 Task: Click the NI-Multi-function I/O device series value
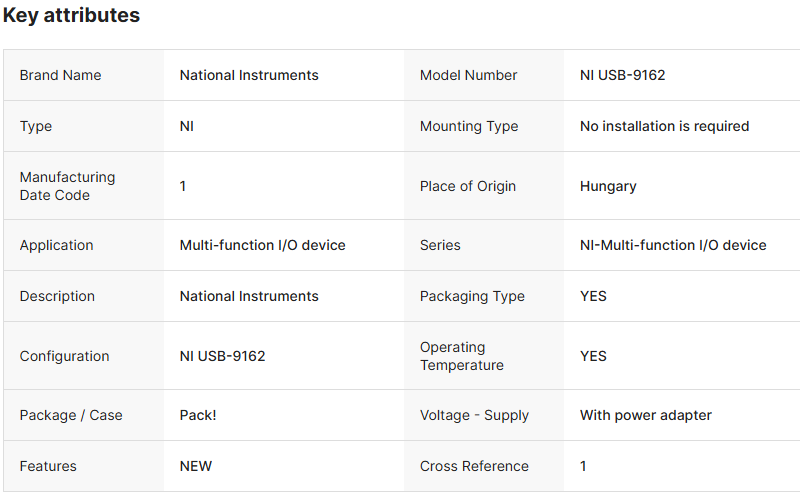673,245
